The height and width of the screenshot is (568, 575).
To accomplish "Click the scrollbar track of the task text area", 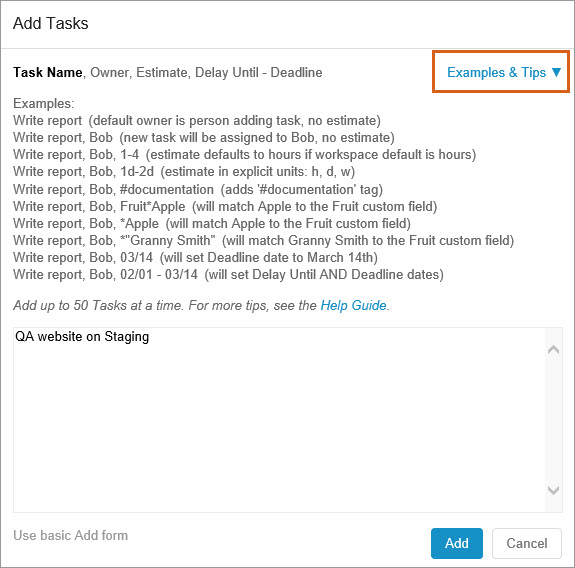I will (553, 420).
